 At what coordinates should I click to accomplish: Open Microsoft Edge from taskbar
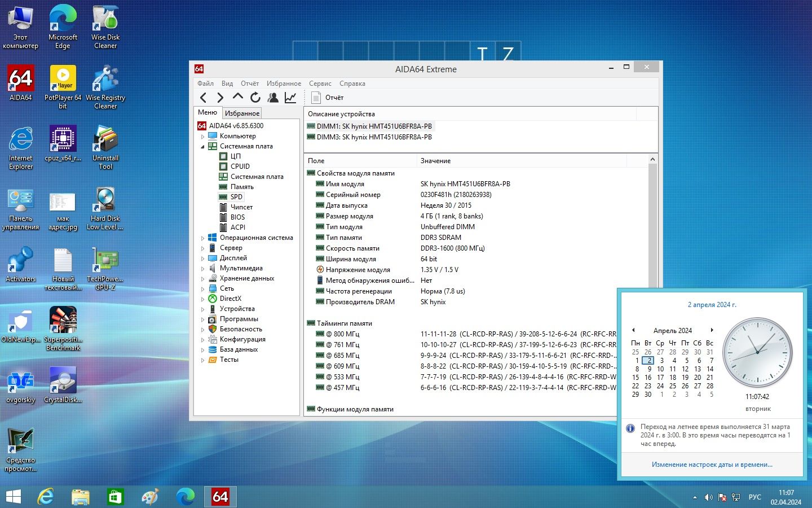tap(186, 497)
